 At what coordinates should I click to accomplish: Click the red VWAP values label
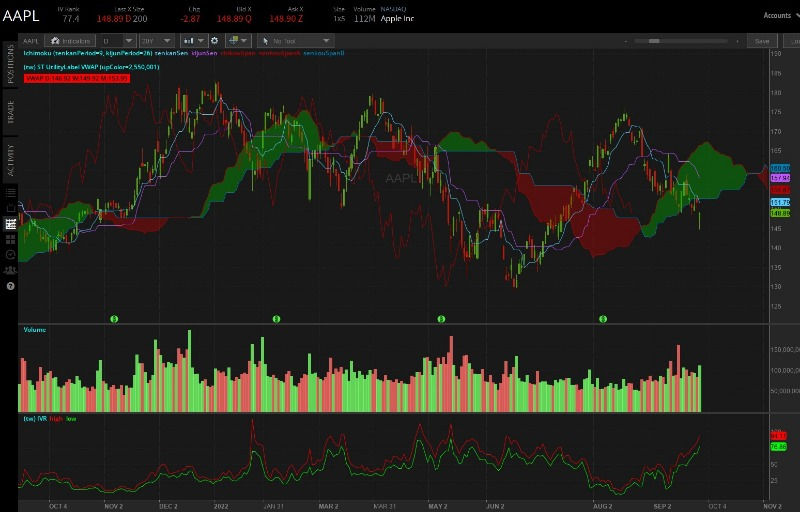click(x=77, y=78)
